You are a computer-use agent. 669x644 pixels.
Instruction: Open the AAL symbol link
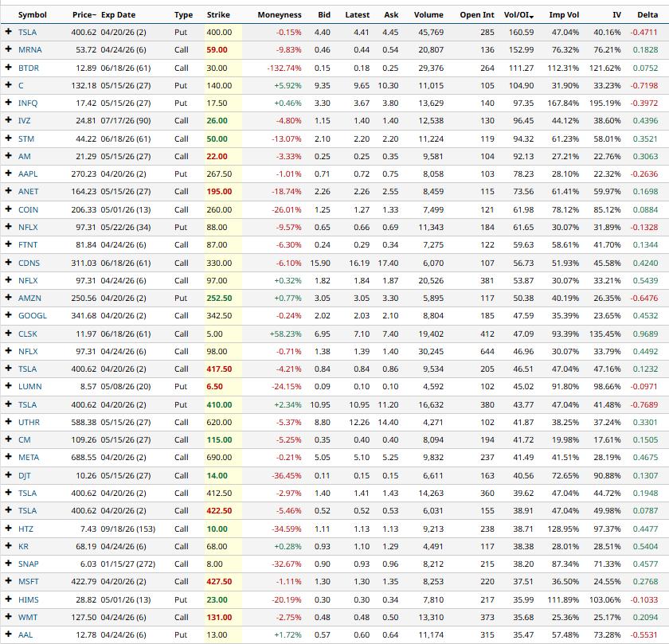point(25,634)
